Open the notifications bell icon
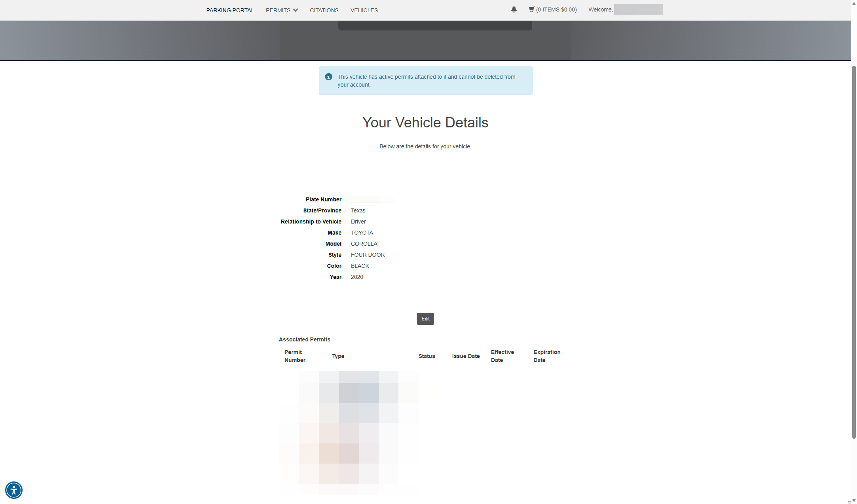Viewport: 857px width, 504px height. click(514, 9)
